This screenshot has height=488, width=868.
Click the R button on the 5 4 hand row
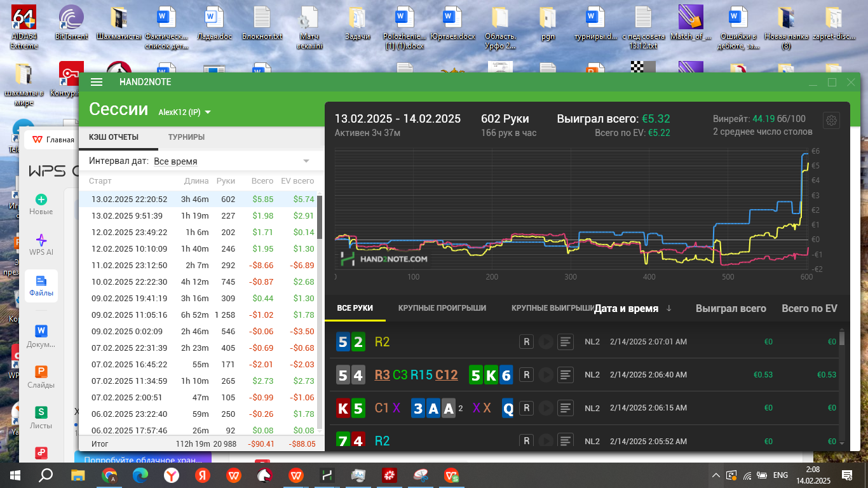coord(526,375)
